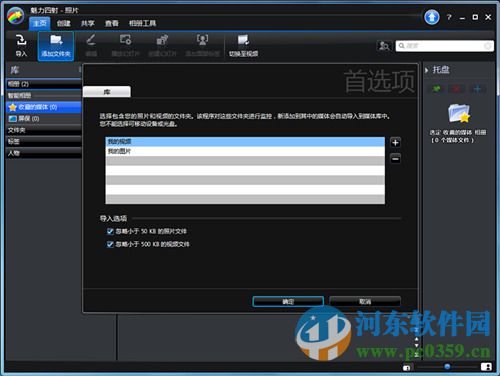Viewport: 500px width, 376px height.
Task: Click the 添加文件夹 add folder toolbar button
Action: (x=56, y=46)
